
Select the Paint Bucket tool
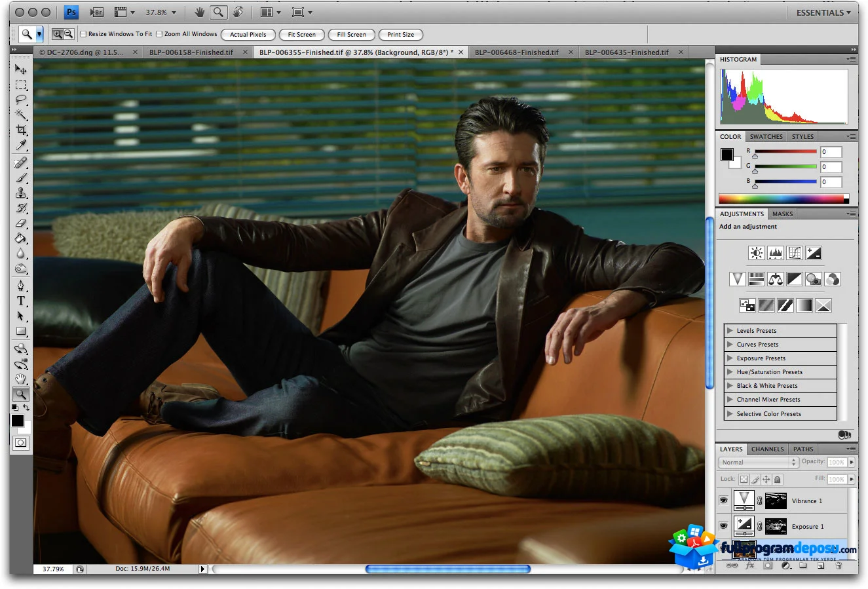click(21, 238)
